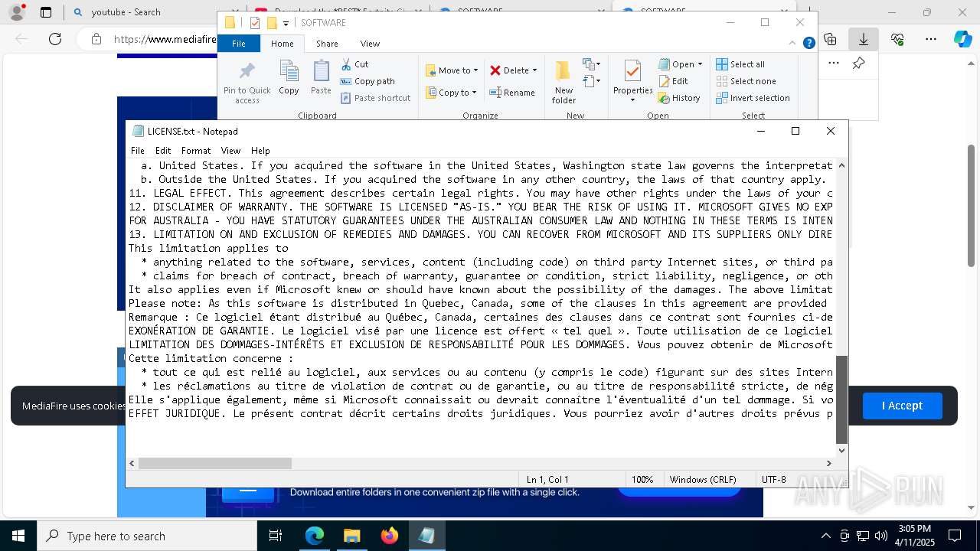Image resolution: width=980 pixels, height=551 pixels.
Task: Expand the Delete options arrow
Action: (x=534, y=70)
